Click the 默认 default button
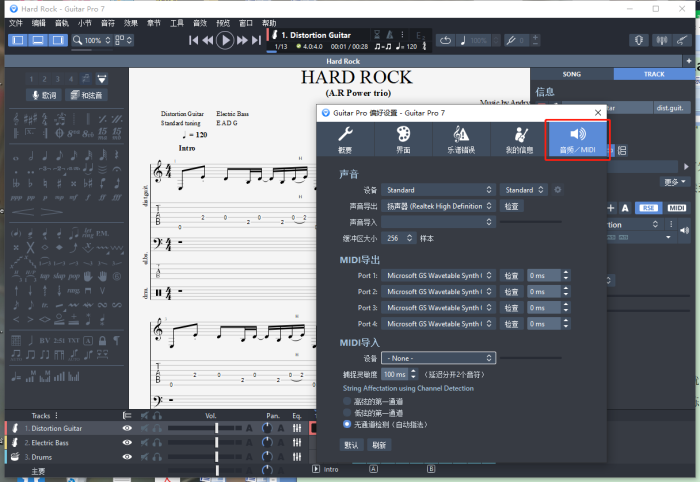The image size is (700, 482). click(352, 445)
